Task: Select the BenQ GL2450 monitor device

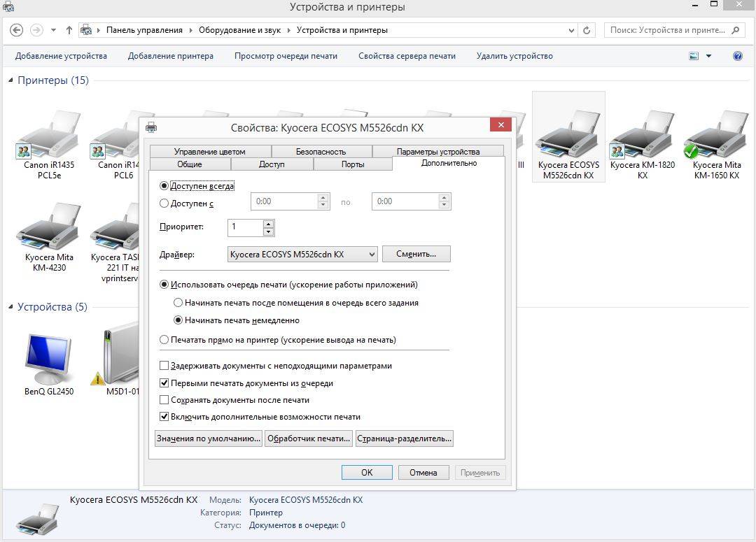Action: coord(49,357)
